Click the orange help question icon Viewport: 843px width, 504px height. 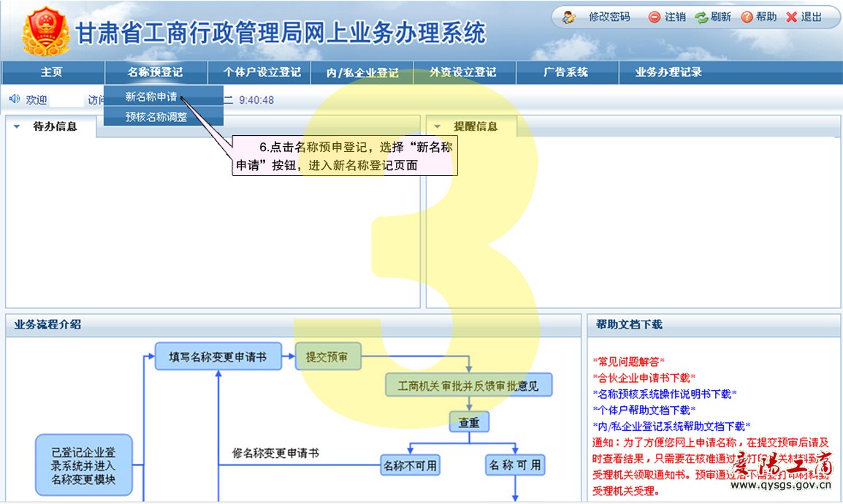click(747, 17)
